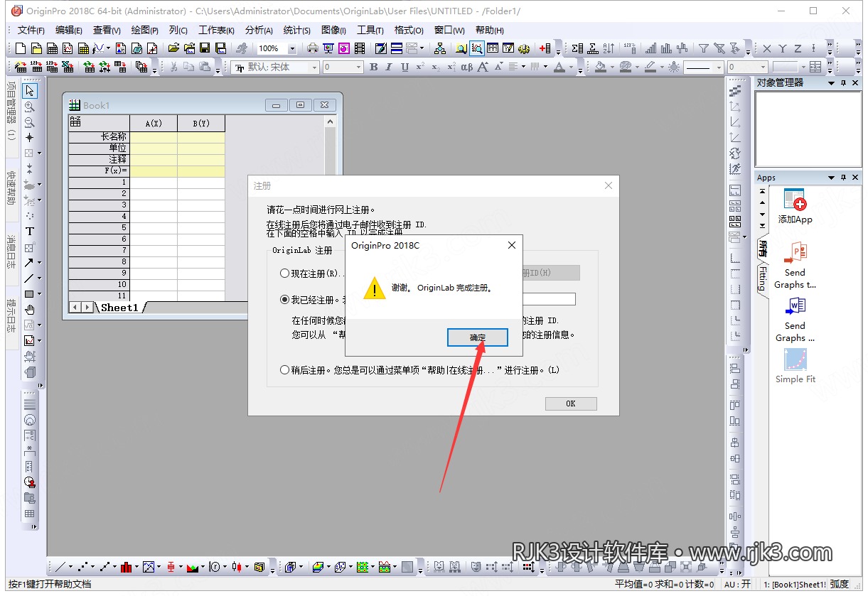Select the already registered radio option
This screenshot has height=596, width=868.
[x=285, y=300]
